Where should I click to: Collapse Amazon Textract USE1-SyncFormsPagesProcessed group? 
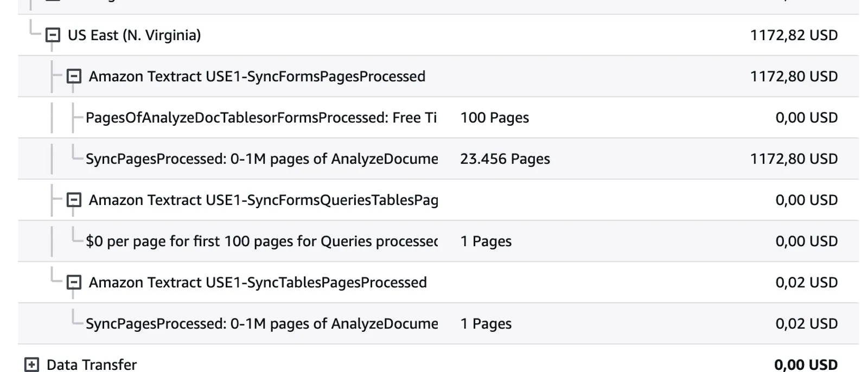[74, 76]
